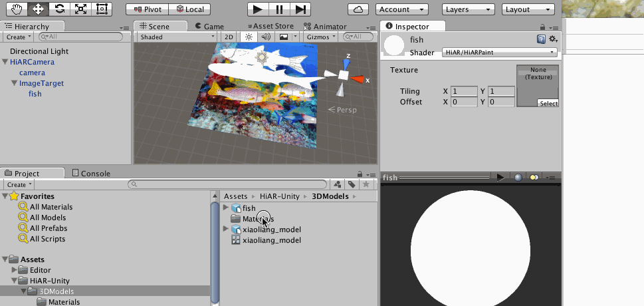Viewport: 644px width, 306px height.
Task: Open the Shaded draw mode dropdown
Action: [x=177, y=37]
